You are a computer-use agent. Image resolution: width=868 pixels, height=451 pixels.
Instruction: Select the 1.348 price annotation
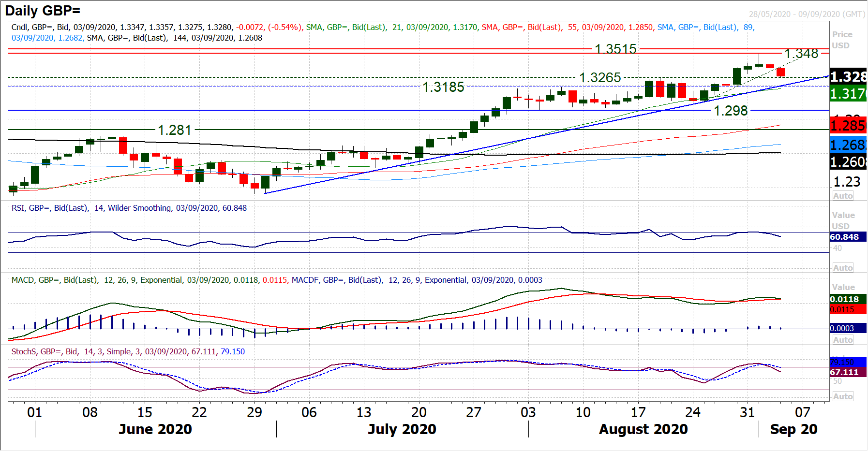coord(801,54)
